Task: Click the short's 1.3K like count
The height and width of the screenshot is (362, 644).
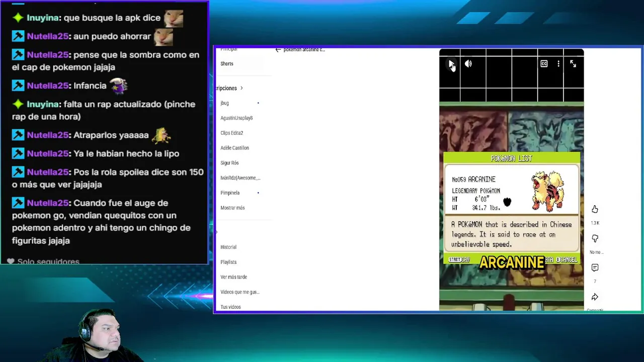Action: coord(595,223)
